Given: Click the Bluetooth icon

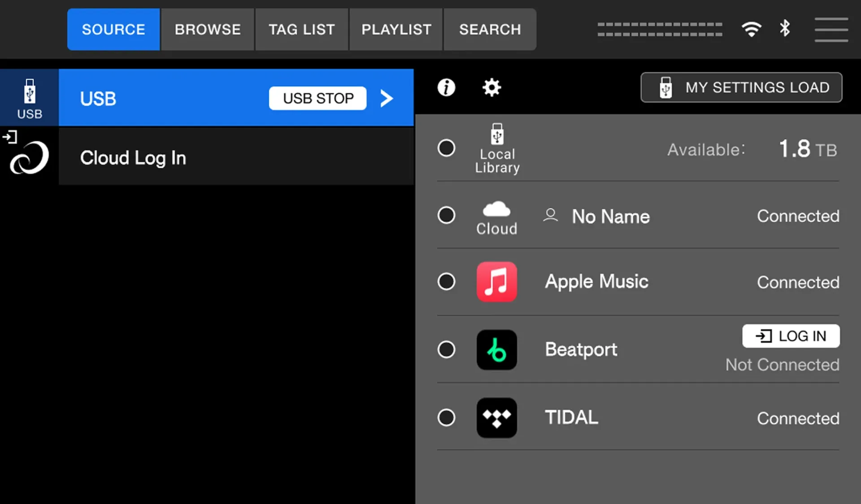Looking at the screenshot, I should [785, 28].
